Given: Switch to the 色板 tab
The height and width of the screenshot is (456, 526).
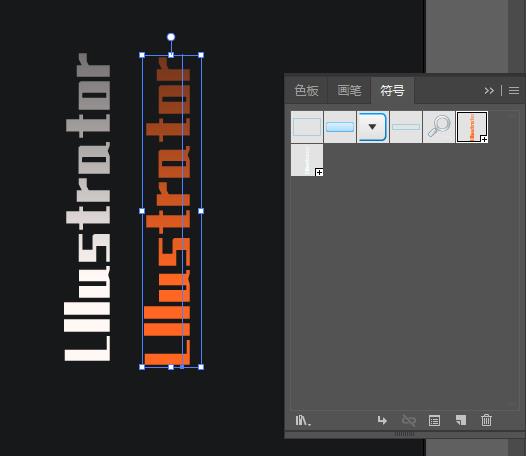Looking at the screenshot, I should (306, 91).
